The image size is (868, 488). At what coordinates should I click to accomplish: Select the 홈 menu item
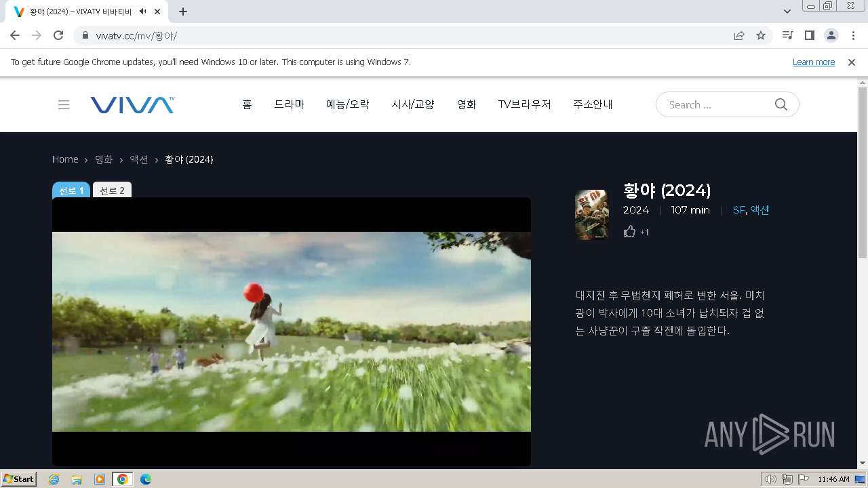coord(247,104)
